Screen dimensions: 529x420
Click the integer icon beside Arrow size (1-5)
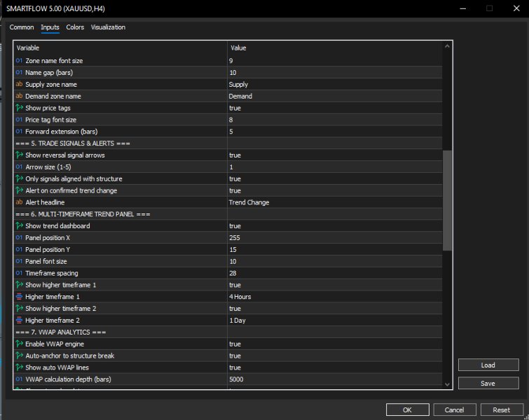click(19, 167)
